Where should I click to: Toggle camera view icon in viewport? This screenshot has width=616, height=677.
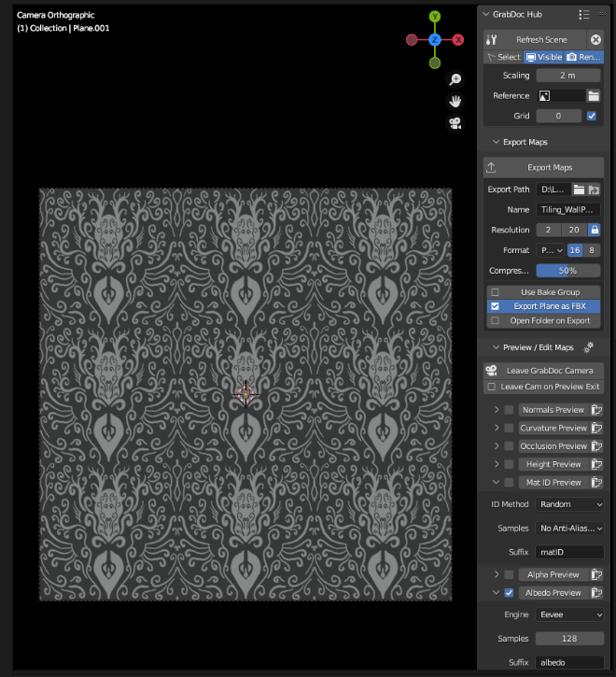click(x=455, y=123)
